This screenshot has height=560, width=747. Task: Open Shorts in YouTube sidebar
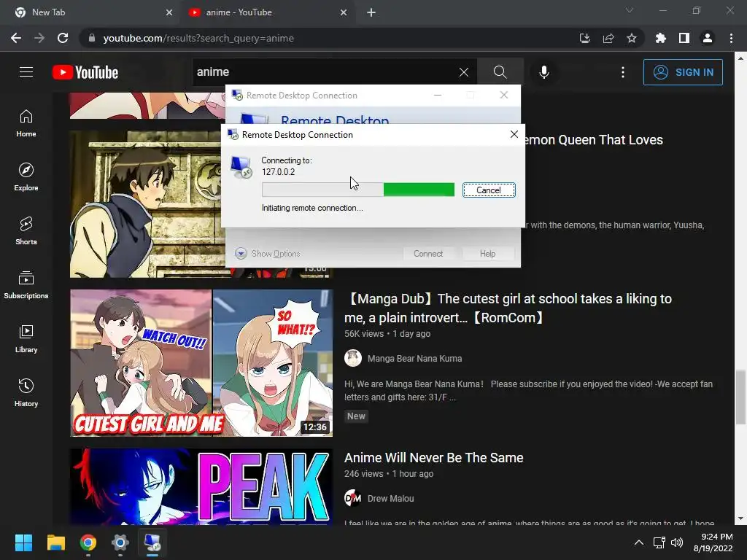(26, 231)
